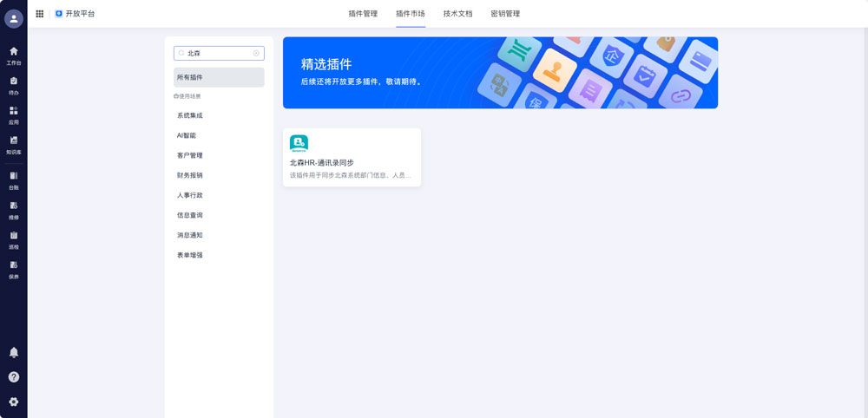Open the 工作台 workbench sidebar icon
The height and width of the screenshot is (418, 868).
(x=13, y=55)
